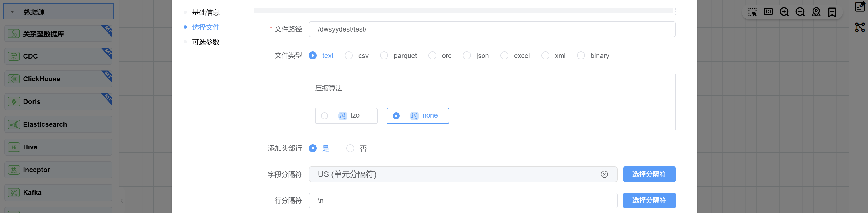
Task: Enable add header row with 是
Action: [313, 149]
